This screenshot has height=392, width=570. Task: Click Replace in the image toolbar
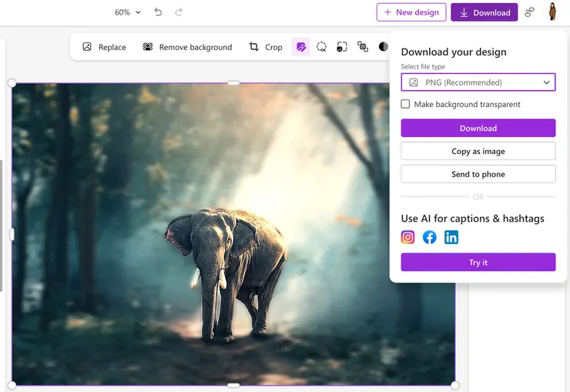pos(104,47)
